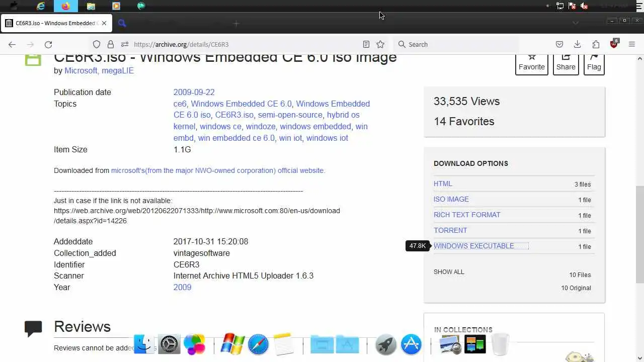The height and width of the screenshot is (362, 644).
Task: Select the CE6R3.iso browser tab
Action: (x=56, y=23)
